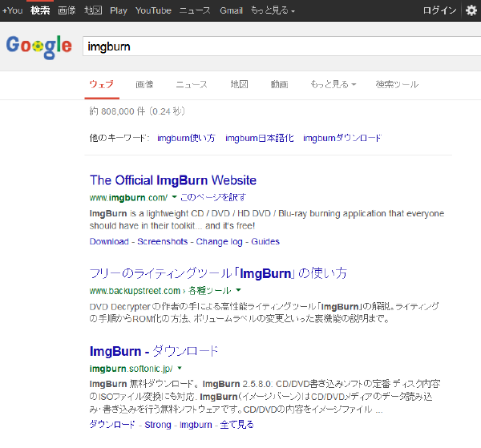Screen dimensions: 481x448
Task: Open ImgBurn - ダウンロード softonic result
Action: click(154, 352)
